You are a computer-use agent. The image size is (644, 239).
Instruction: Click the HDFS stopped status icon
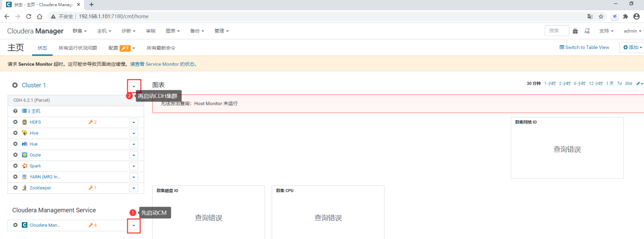(x=15, y=122)
